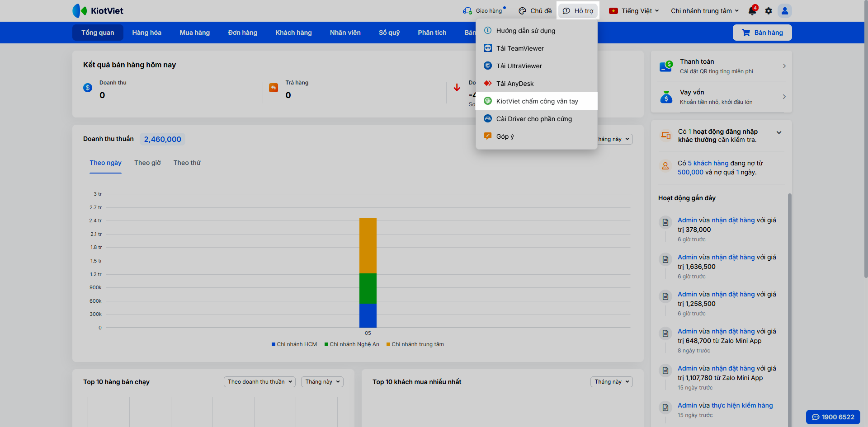Click the Trả hàng return icon
868x427 pixels.
[274, 88]
